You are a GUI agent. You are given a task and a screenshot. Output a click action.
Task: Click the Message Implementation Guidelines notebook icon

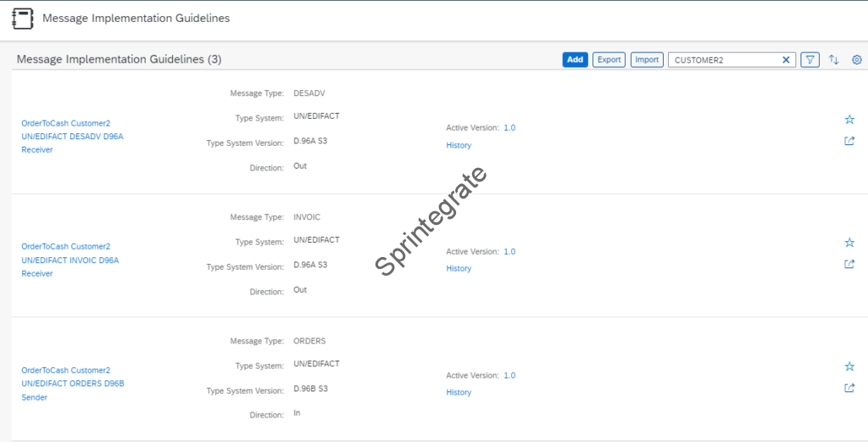tap(23, 19)
